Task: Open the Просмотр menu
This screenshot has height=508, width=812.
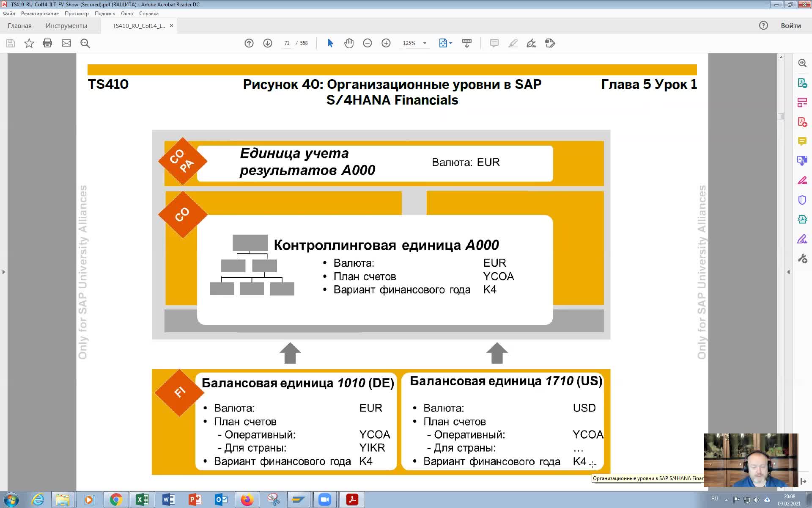Action: (77, 14)
